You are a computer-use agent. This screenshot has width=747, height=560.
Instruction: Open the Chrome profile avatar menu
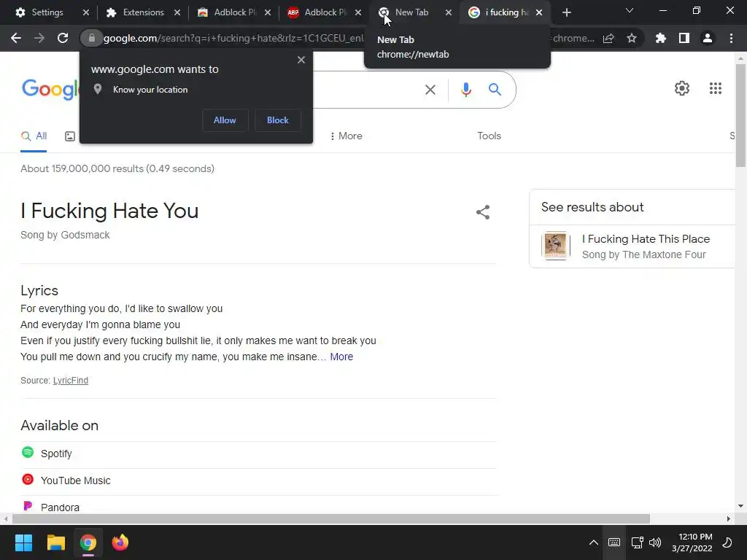[708, 38]
